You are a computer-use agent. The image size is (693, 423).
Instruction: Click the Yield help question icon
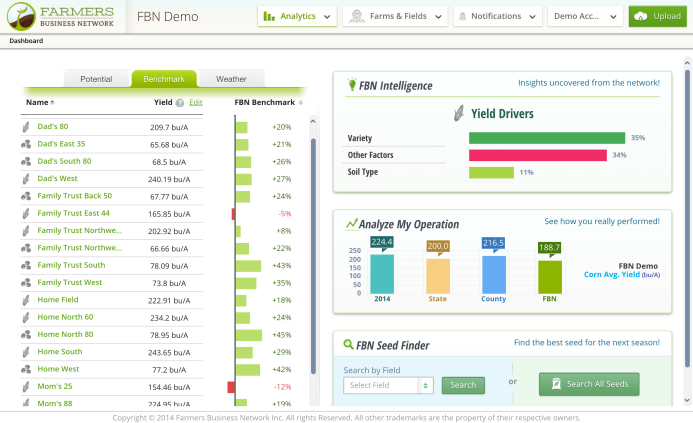179,103
